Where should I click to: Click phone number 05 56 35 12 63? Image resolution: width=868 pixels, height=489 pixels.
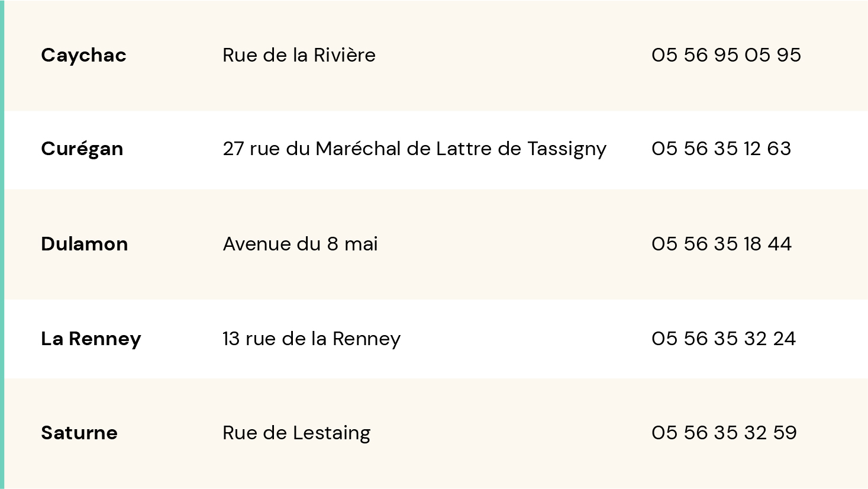[721, 149]
